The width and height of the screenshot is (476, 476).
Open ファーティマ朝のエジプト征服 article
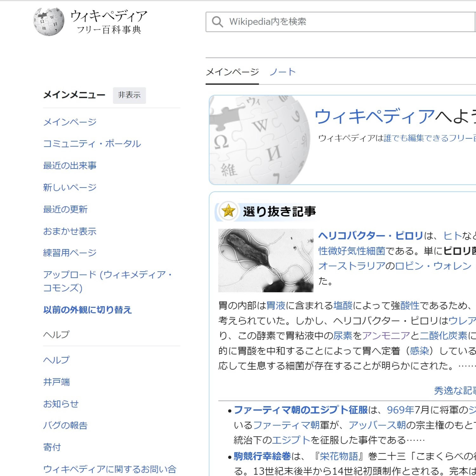(301, 410)
